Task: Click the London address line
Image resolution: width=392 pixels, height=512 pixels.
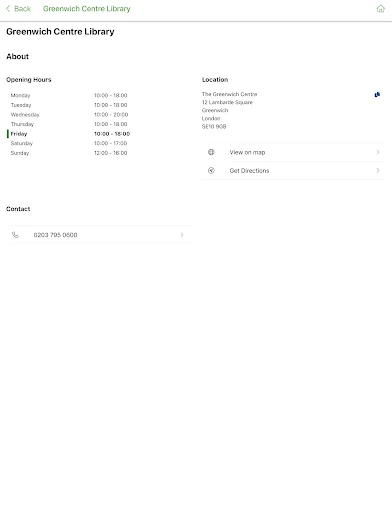Action: (211, 118)
